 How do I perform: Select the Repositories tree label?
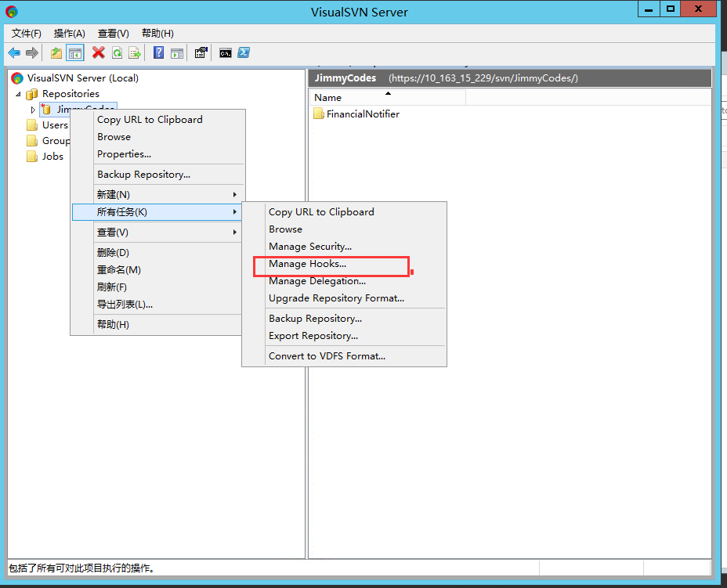71,94
